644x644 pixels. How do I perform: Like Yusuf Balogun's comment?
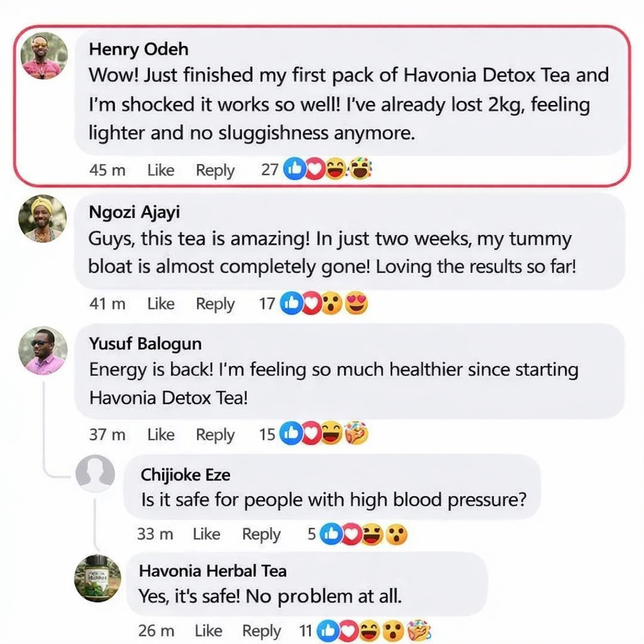160,435
